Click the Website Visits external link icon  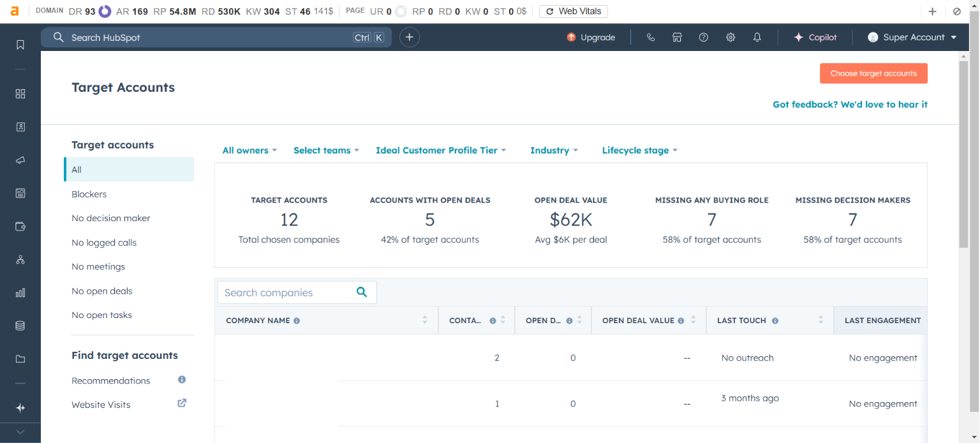coord(182,403)
